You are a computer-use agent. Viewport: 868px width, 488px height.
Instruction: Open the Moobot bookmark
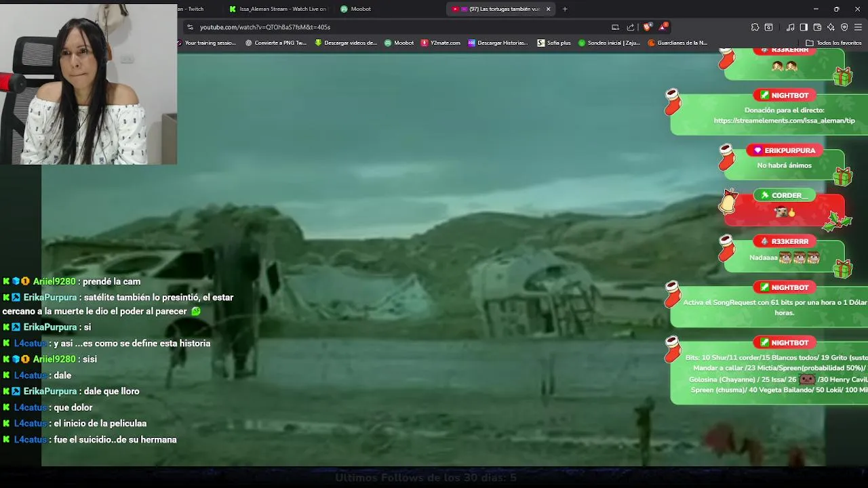point(399,43)
